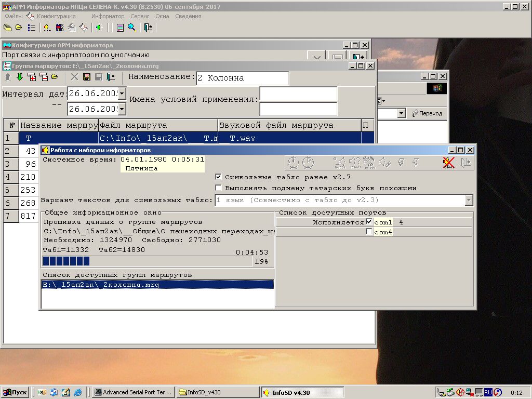
Task: Open dropdown arrow left of Переход button
Action: pos(402,113)
